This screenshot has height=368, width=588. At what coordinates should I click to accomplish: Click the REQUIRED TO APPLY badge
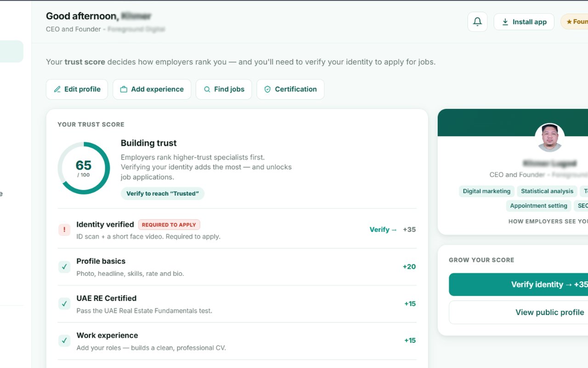click(x=169, y=224)
